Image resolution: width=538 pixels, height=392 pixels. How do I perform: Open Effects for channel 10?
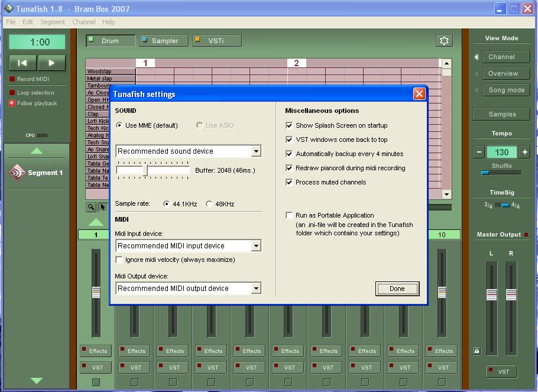pos(442,351)
